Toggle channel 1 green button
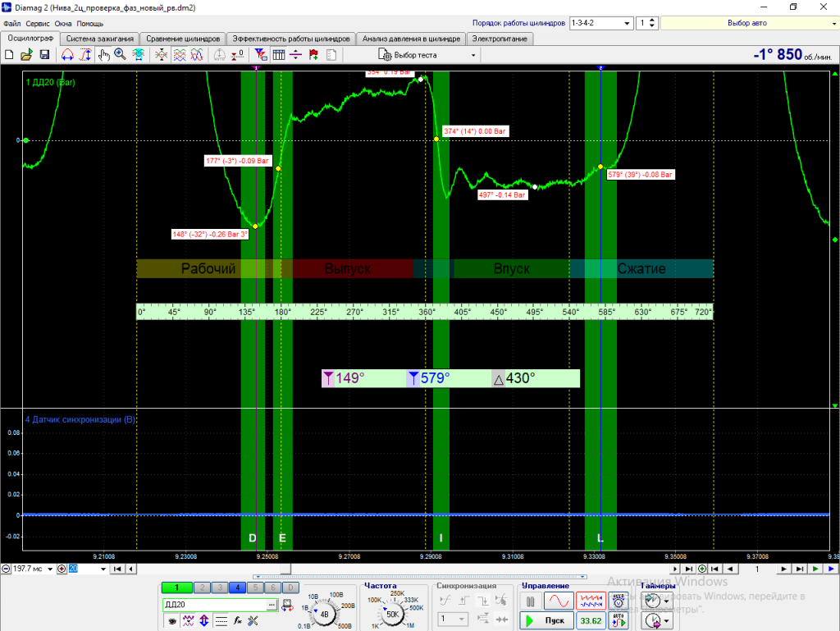 click(176, 588)
